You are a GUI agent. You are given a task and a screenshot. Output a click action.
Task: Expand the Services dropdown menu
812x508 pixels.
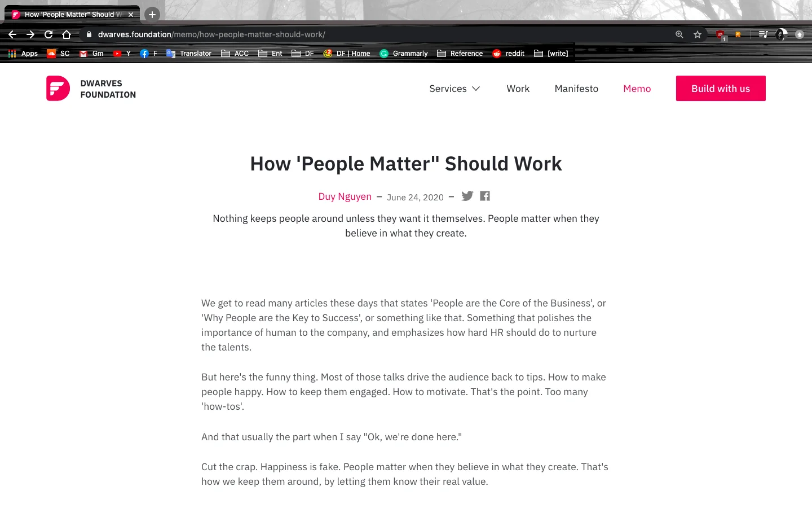454,89
